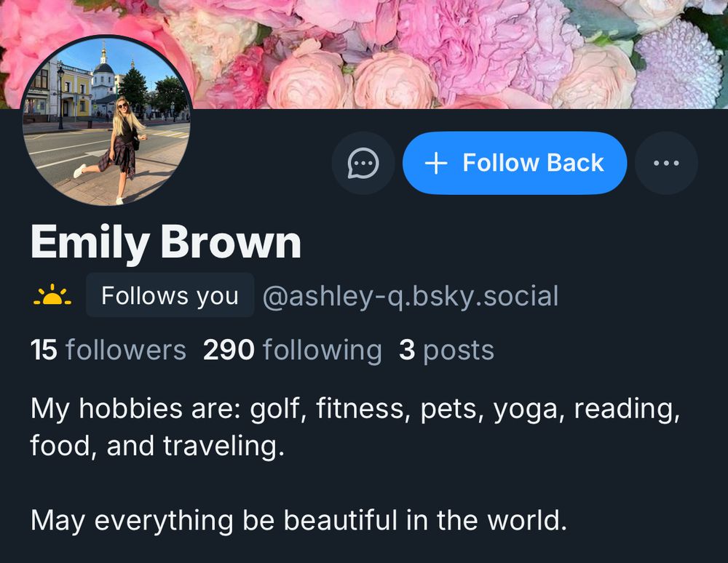Select the @ashley-q.bsky.social handle
Viewport: 728px width, 563px height.
pyautogui.click(x=411, y=296)
